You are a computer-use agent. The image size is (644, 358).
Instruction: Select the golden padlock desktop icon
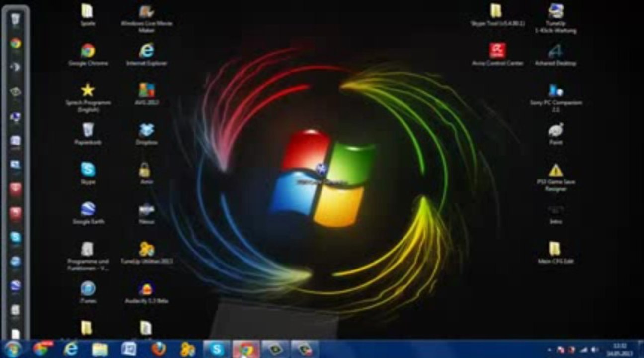[x=145, y=173]
